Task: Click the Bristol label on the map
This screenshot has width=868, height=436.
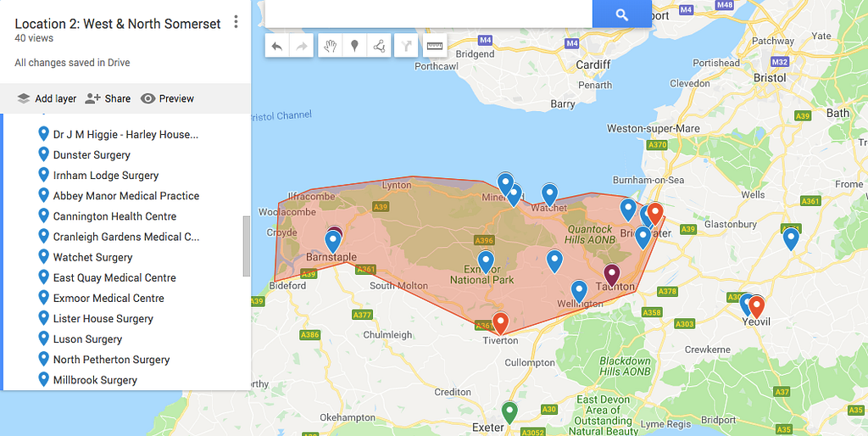Action: pyautogui.click(x=770, y=78)
